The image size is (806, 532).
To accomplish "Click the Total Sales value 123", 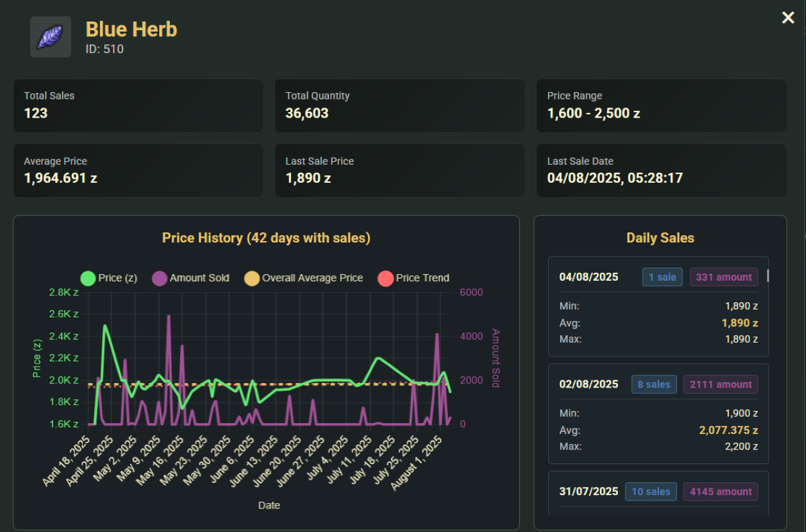I will [x=36, y=113].
